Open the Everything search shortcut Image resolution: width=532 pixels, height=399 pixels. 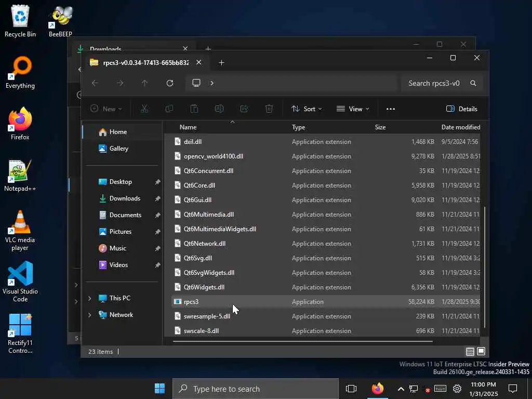(20, 73)
